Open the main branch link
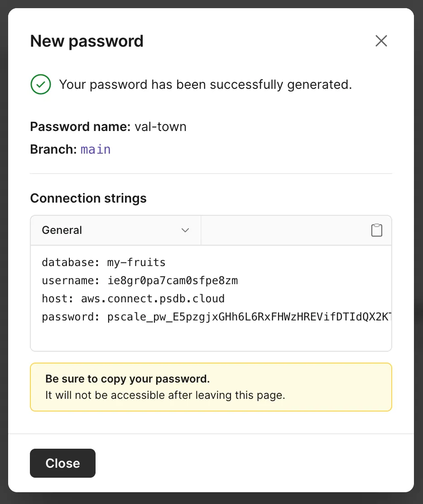 click(x=95, y=149)
